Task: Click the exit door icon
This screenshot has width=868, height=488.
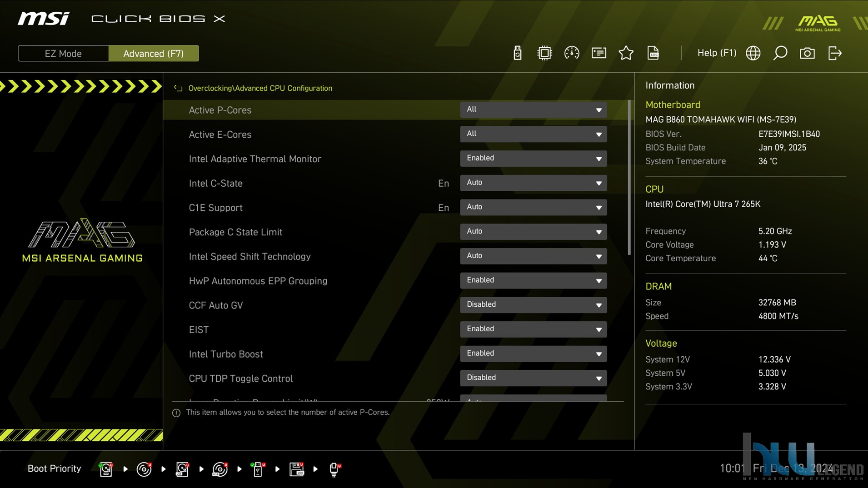Action: [835, 53]
